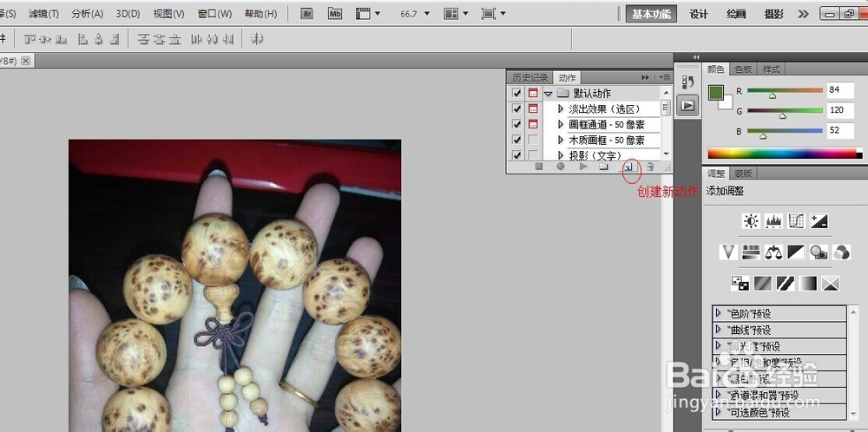This screenshot has height=432, width=868.
Task: Add a Curves adjustment
Action: pos(796,222)
